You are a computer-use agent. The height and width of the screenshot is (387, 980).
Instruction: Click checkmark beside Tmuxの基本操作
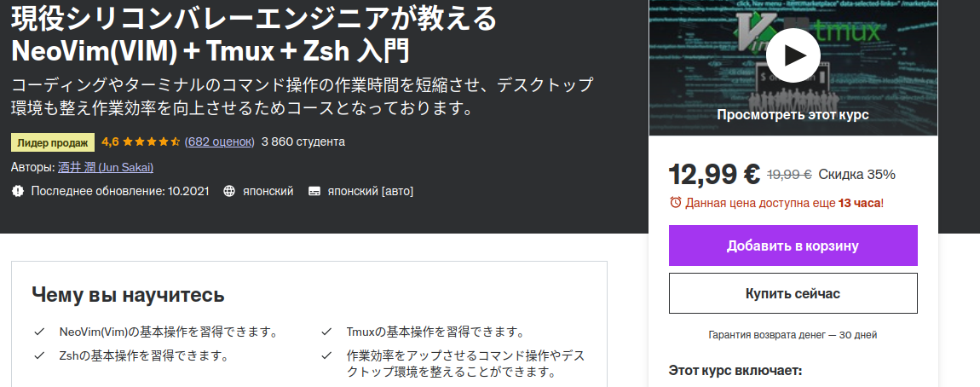click(x=326, y=332)
